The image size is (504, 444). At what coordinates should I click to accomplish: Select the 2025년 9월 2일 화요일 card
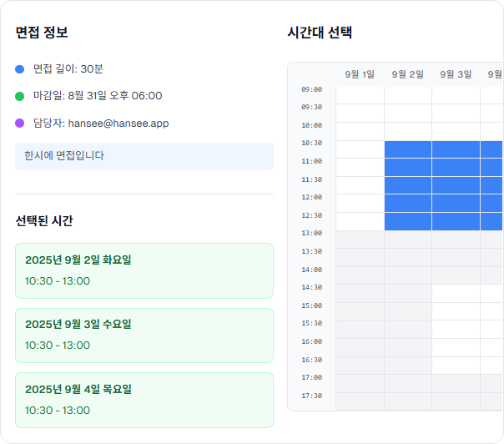(144, 270)
